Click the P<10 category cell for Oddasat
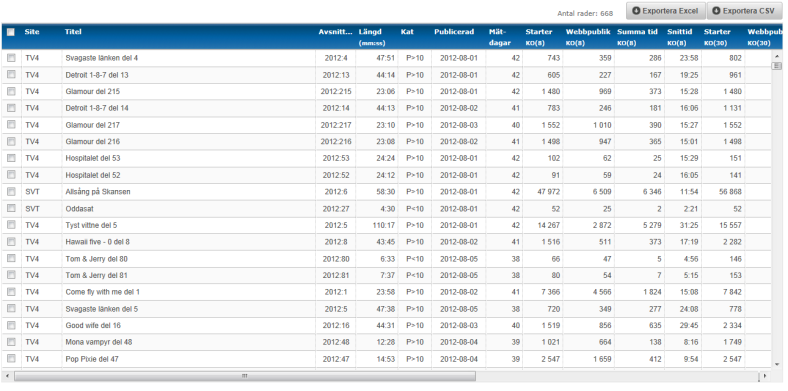 415,208
